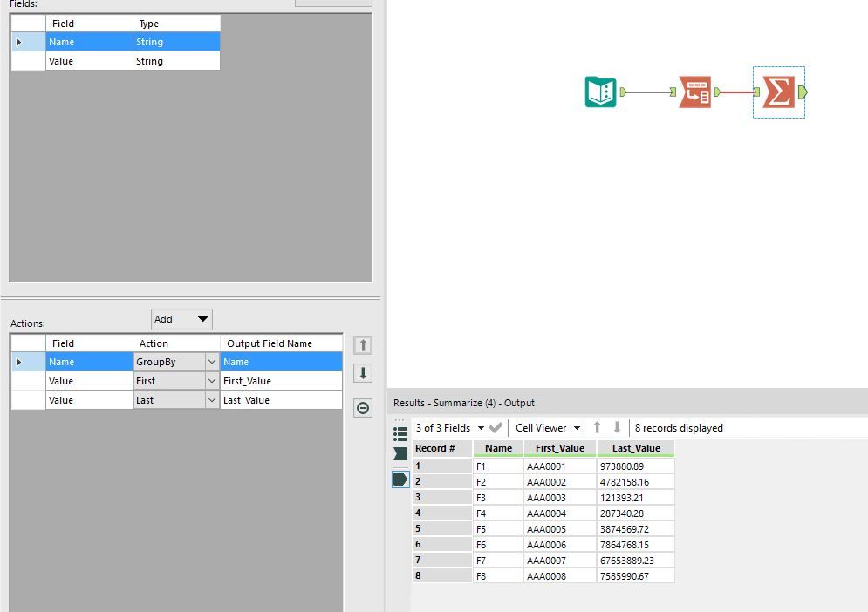Click the First_Value column header in Results
The image size is (868, 612).
click(x=560, y=448)
